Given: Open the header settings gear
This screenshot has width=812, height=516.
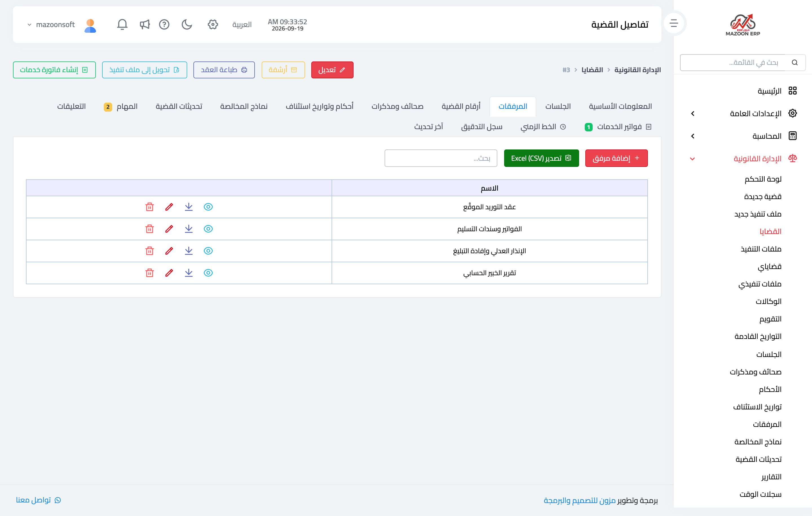Looking at the screenshot, I should 212,24.
